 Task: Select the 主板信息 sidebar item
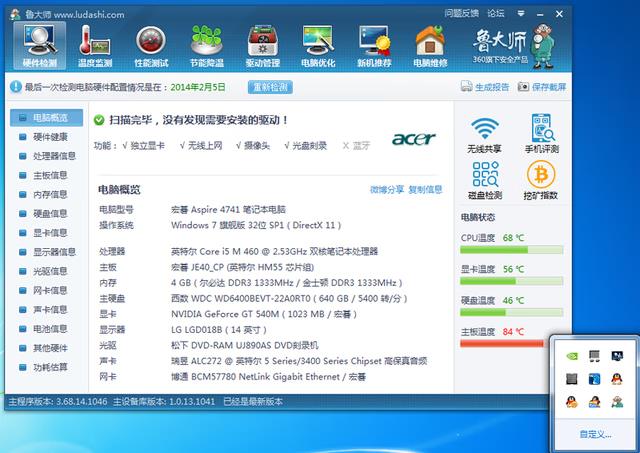pos(47,175)
